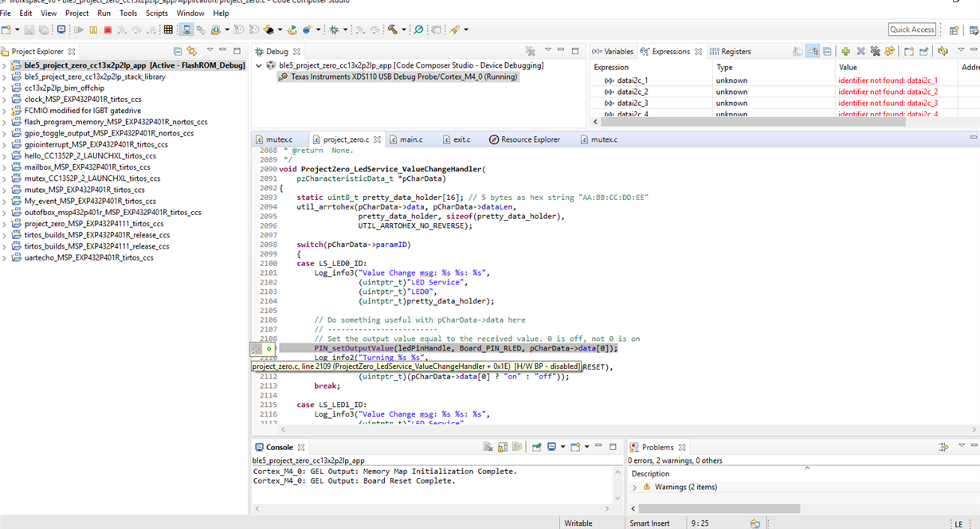Viewport: 980px width, 529px height.
Task: Click Remove All Terminated icon in Debug view
Action: tap(530, 51)
